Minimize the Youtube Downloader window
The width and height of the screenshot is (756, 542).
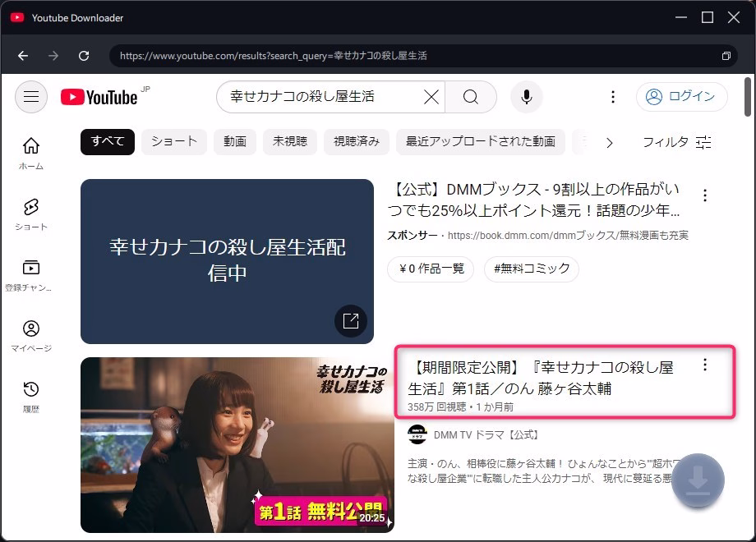pos(680,18)
